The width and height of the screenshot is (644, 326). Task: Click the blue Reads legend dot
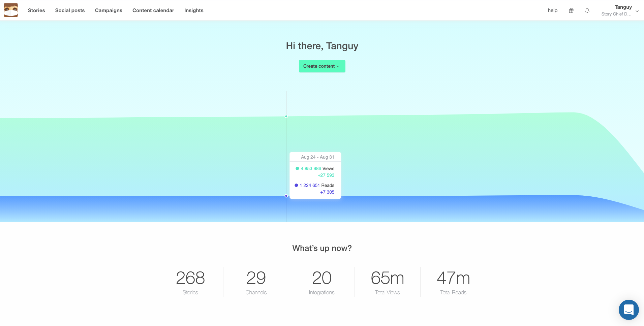coord(296,185)
